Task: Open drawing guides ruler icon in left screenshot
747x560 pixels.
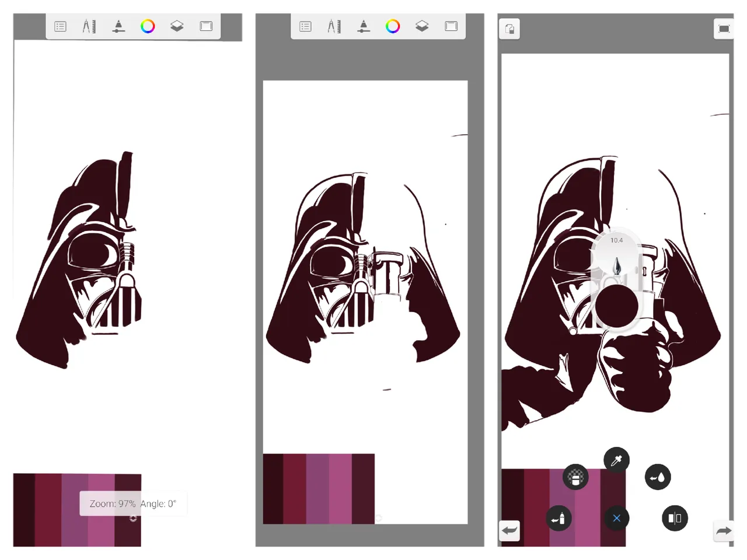Action: pyautogui.click(x=89, y=26)
